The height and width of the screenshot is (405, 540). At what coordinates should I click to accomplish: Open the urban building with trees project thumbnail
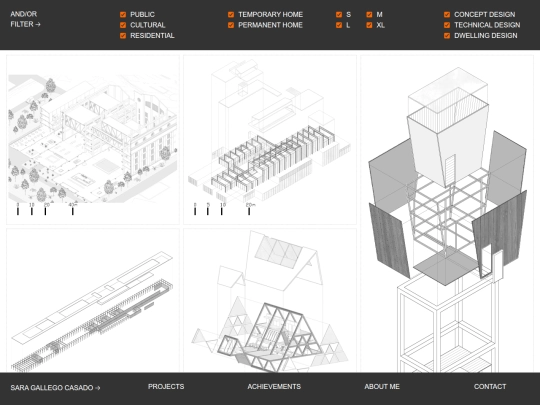(93, 140)
